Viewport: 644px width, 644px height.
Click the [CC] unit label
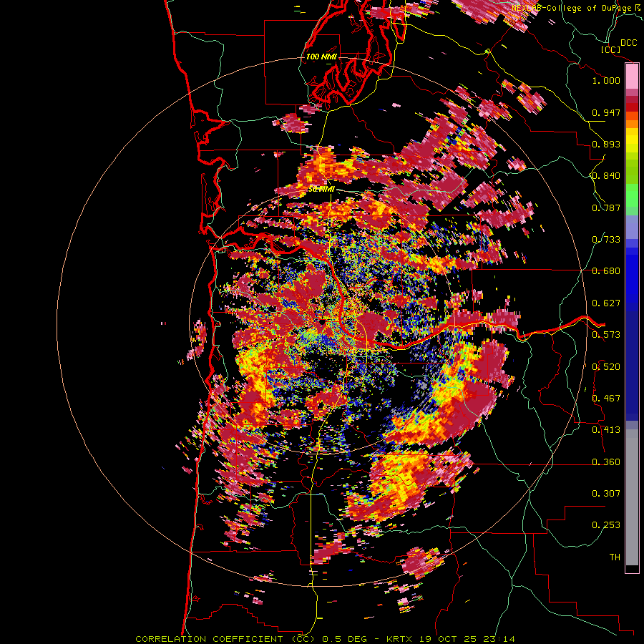610,49
